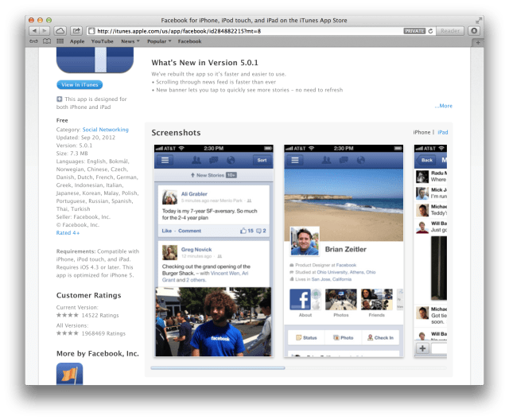Switch screenshots to iPad view
Screen dimensions: 509x420
(442, 132)
